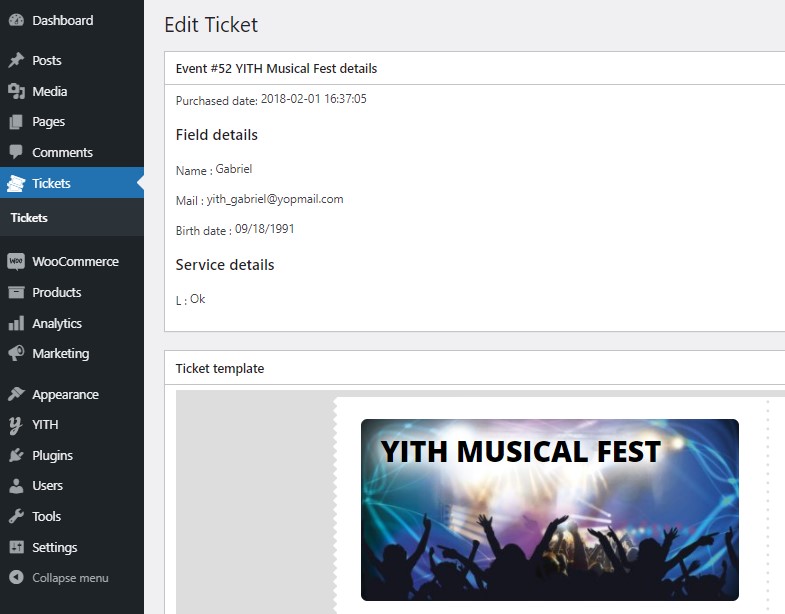Viewport: 785px width, 614px height.
Task: Click the Pages icon in sidebar
Action: (16, 122)
